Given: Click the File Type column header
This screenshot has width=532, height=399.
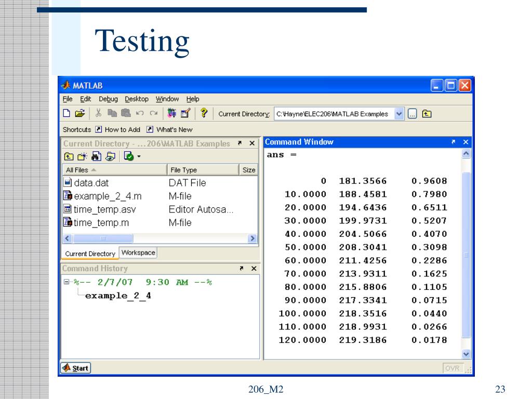Looking at the screenshot, I should click(203, 170).
